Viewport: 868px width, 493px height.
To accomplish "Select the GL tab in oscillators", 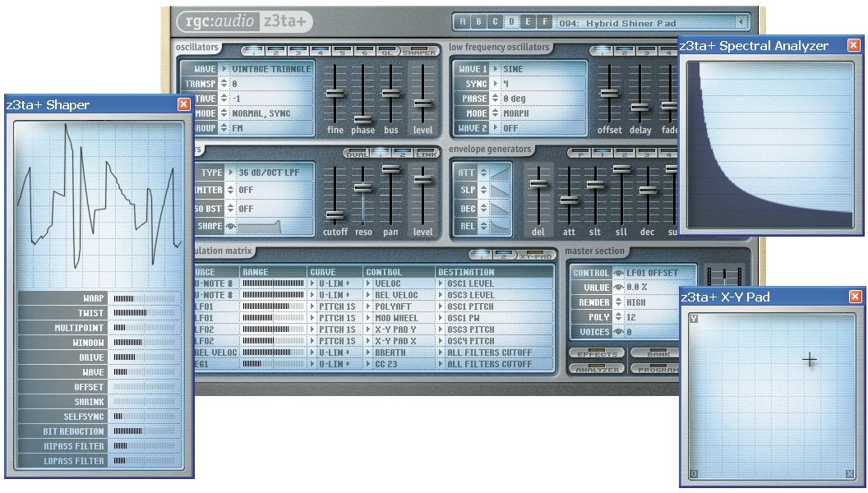I will click(x=387, y=52).
